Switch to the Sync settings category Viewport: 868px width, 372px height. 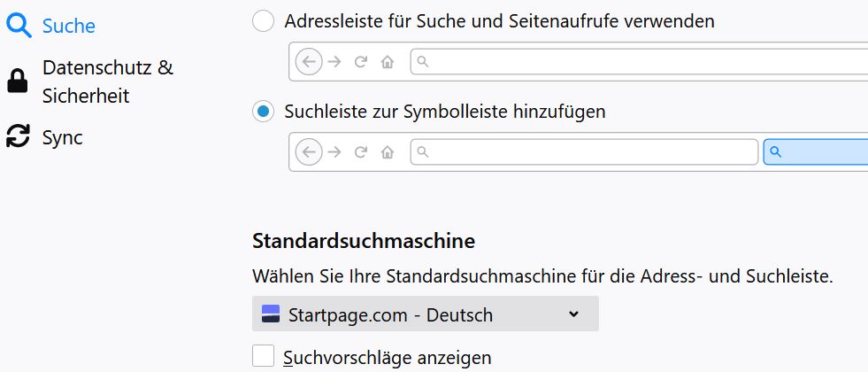tap(62, 137)
